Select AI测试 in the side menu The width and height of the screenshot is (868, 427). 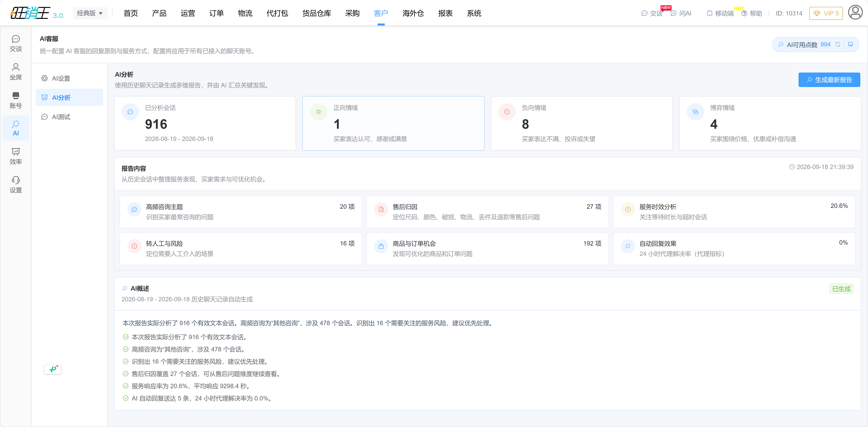click(69, 116)
